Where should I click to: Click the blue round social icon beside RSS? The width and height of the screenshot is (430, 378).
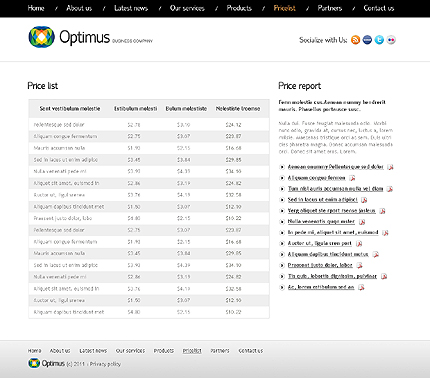(367, 40)
